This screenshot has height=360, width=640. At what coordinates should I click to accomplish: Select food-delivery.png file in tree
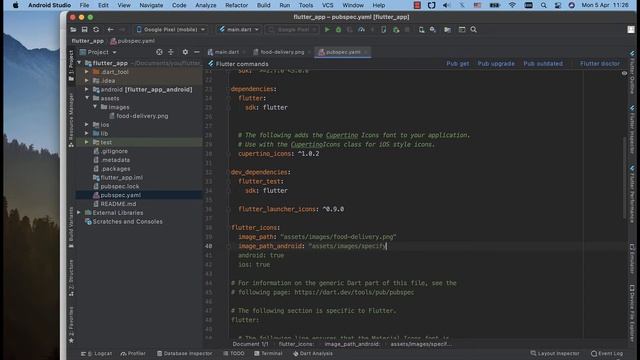(x=142, y=116)
